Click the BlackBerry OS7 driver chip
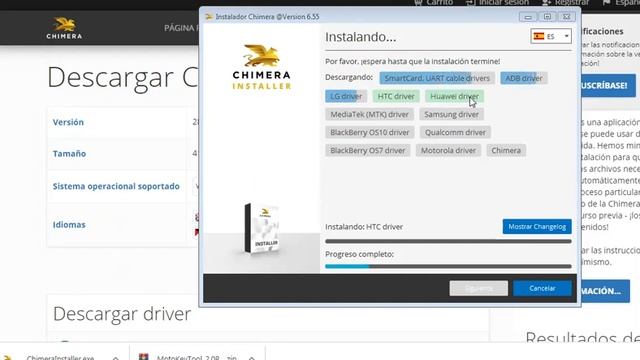 point(367,150)
